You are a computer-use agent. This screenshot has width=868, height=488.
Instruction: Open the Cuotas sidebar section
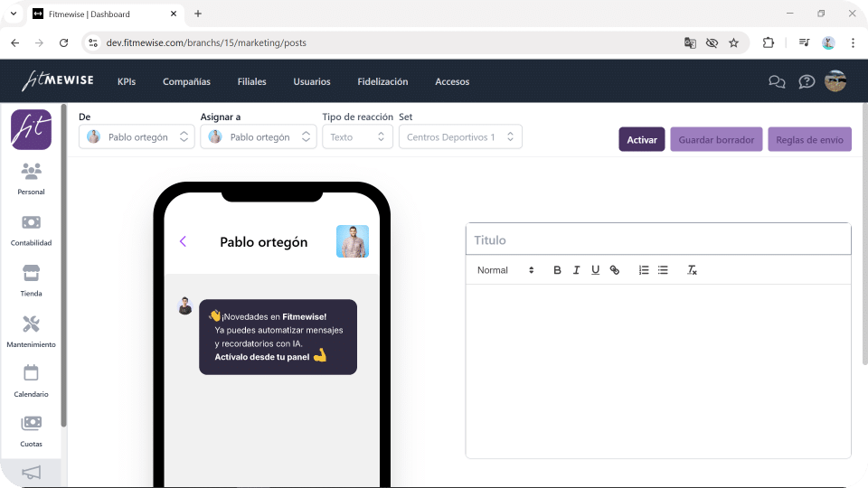[31, 432]
